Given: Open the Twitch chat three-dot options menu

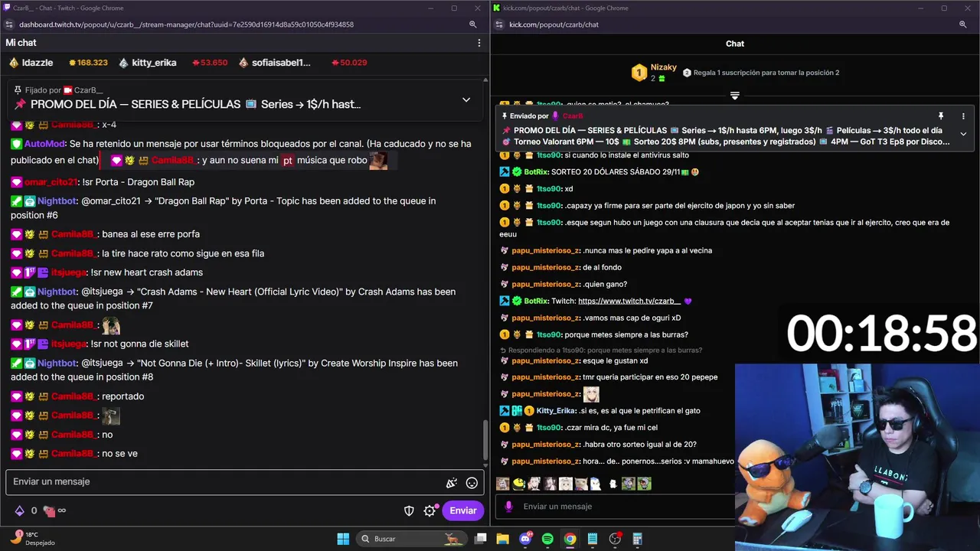Looking at the screenshot, I should (x=479, y=43).
